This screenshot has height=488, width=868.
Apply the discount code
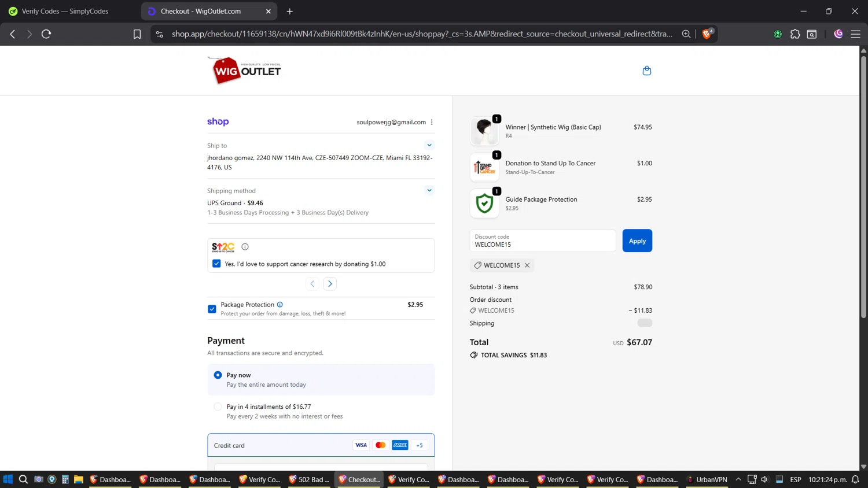(x=637, y=241)
